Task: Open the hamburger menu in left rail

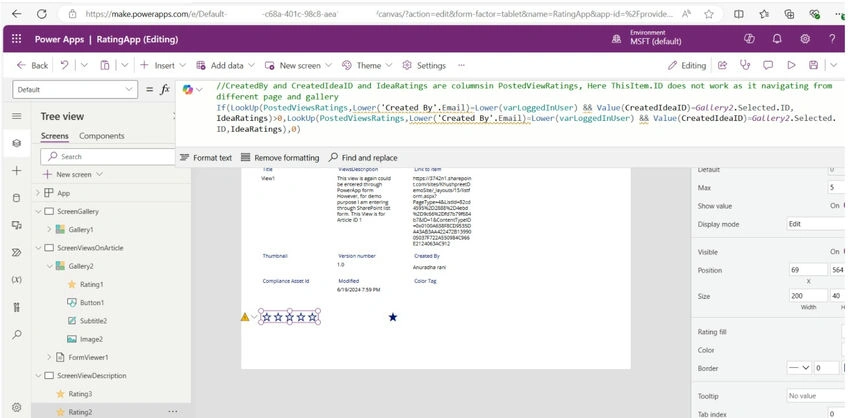Action: [17, 116]
